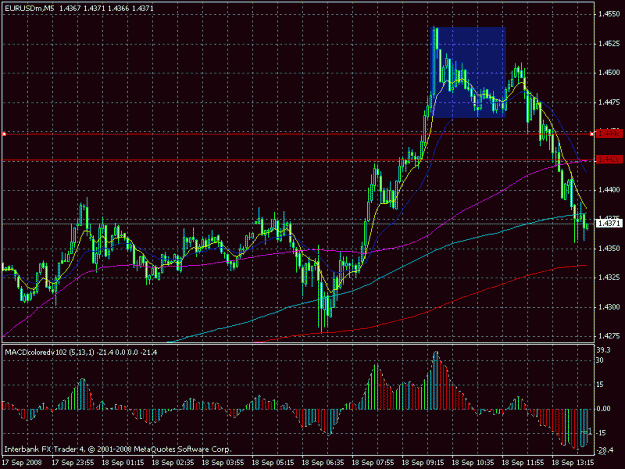The width and height of the screenshot is (625, 469).
Task: Click the 1.4525 price scale label
Action: 609,43
